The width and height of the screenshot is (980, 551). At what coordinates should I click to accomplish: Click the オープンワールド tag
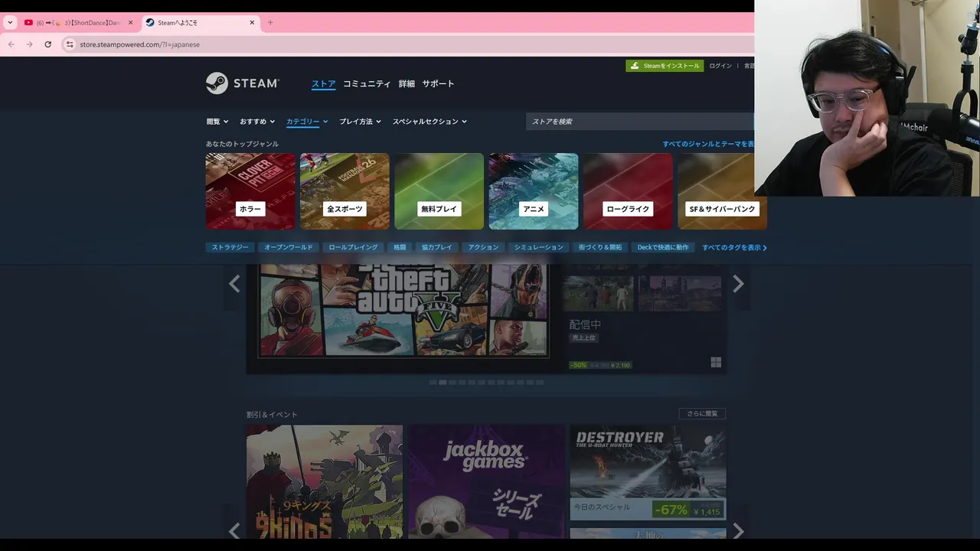(289, 247)
